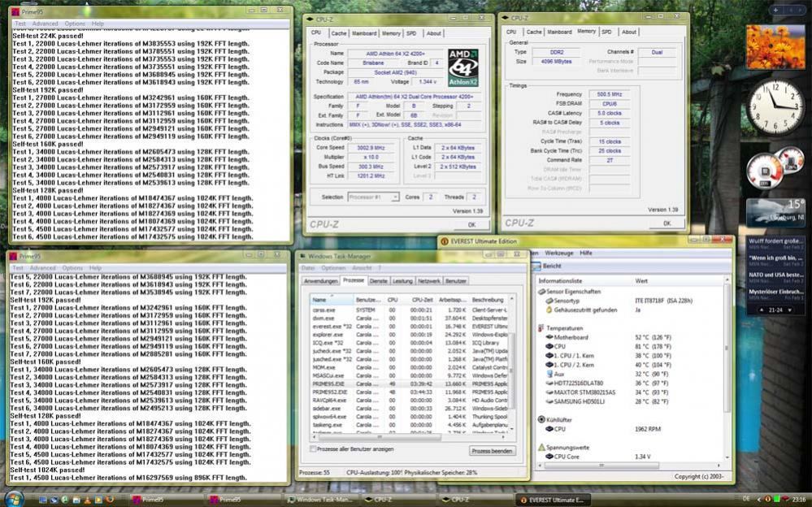Click the chip icon beside Motherboard in EVEREST
The width and height of the screenshot is (812, 507).
pos(549,338)
